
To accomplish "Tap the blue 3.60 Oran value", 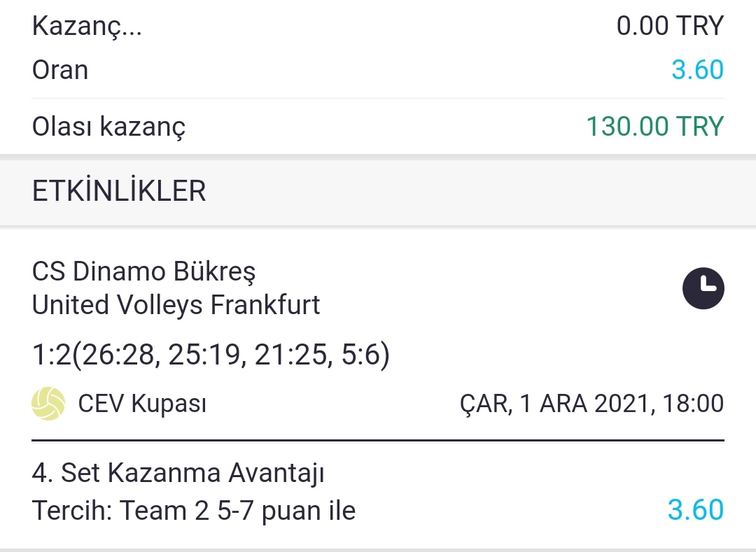I will (x=698, y=70).
